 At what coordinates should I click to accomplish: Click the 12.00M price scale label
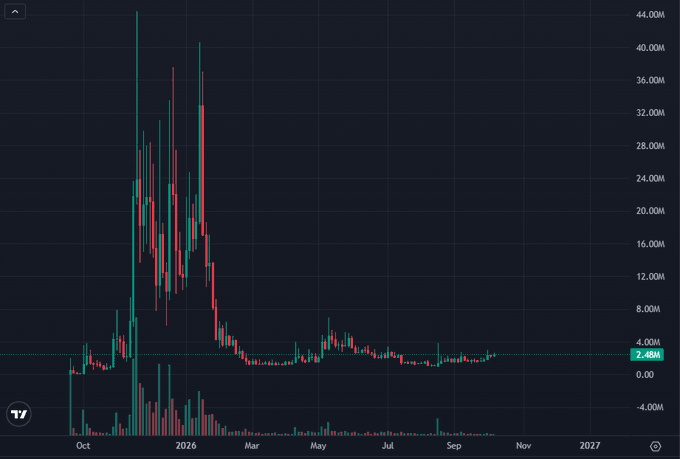tap(650, 276)
